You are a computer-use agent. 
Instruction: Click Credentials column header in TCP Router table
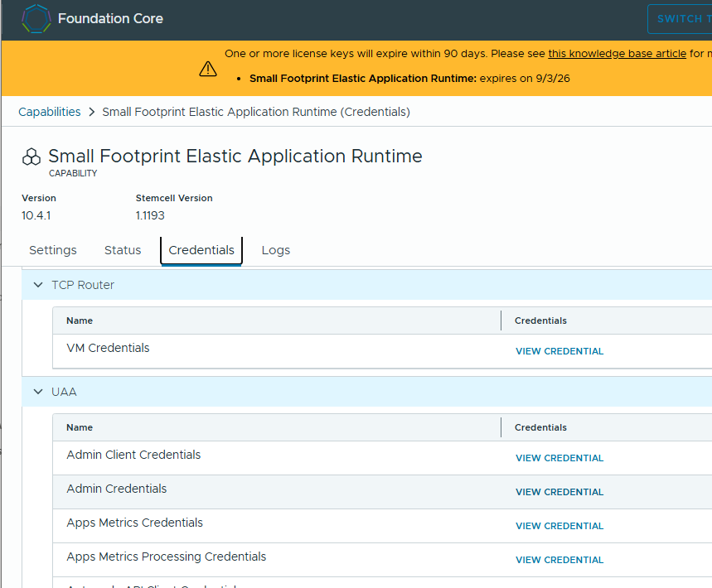coord(540,321)
